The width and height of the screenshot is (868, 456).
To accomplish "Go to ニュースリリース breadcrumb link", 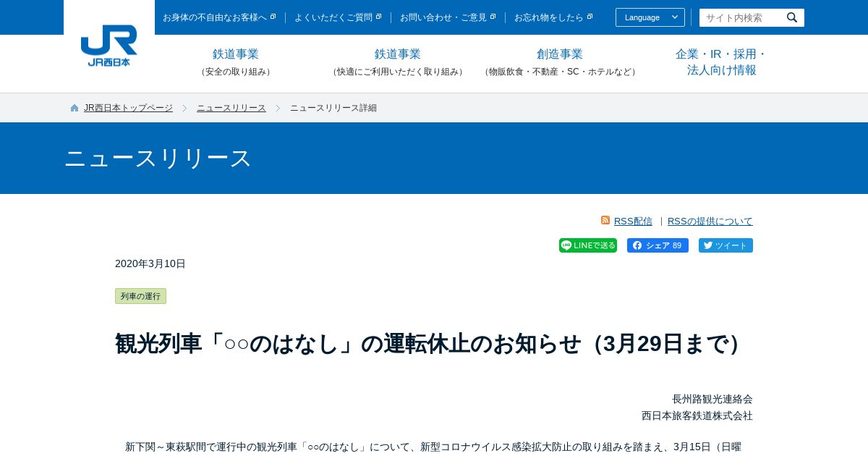I will 231,108.
